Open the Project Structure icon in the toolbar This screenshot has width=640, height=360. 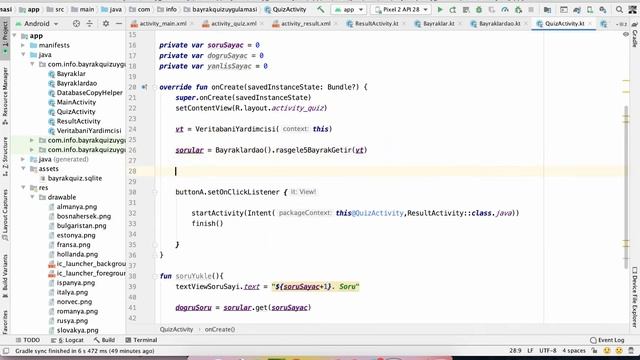click(x=547, y=9)
